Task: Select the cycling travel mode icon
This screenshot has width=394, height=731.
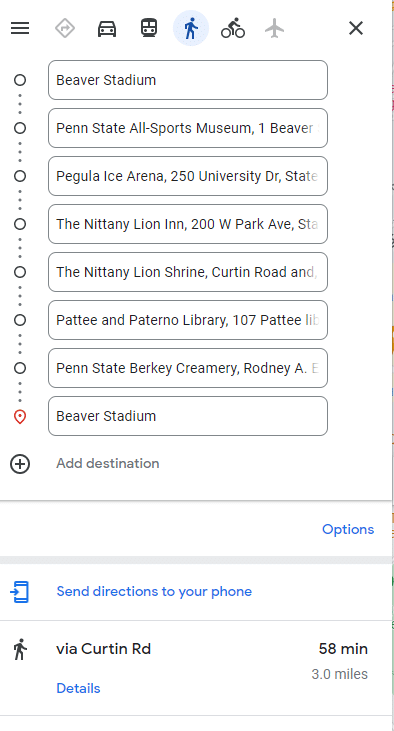Action: click(x=233, y=28)
